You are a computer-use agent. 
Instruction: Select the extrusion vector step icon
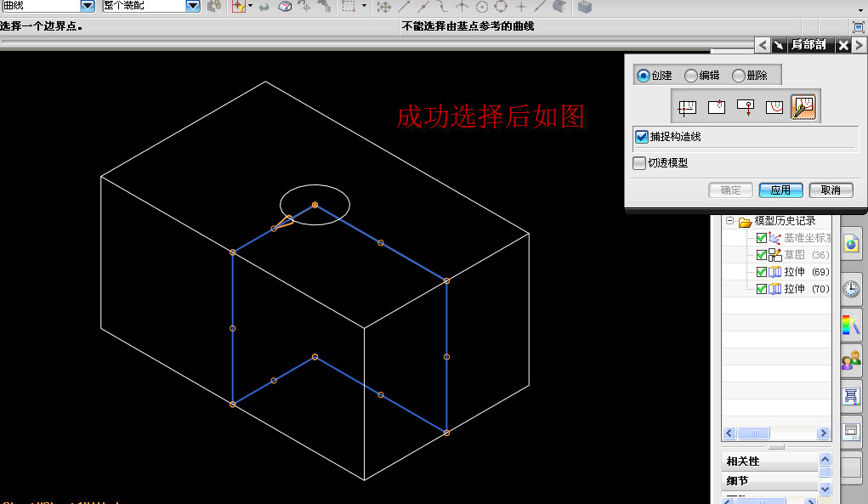(717, 107)
